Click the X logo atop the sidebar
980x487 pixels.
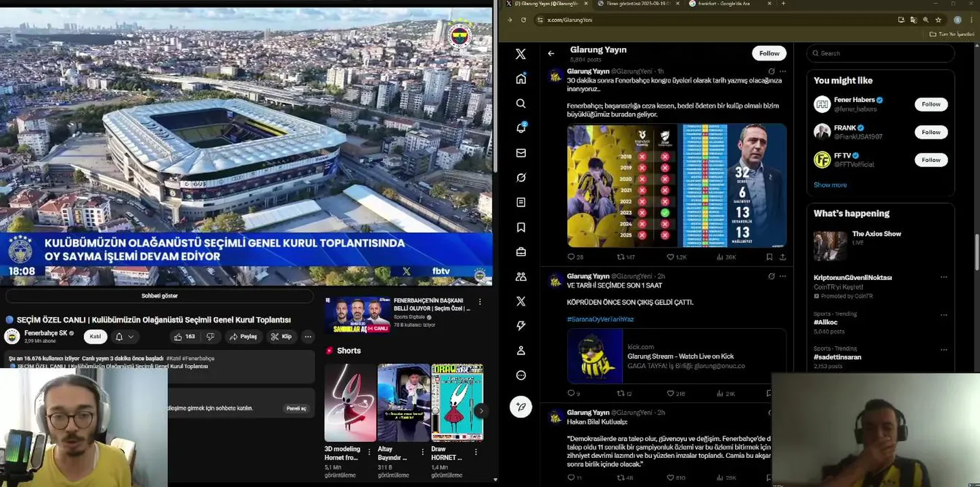[x=520, y=54]
